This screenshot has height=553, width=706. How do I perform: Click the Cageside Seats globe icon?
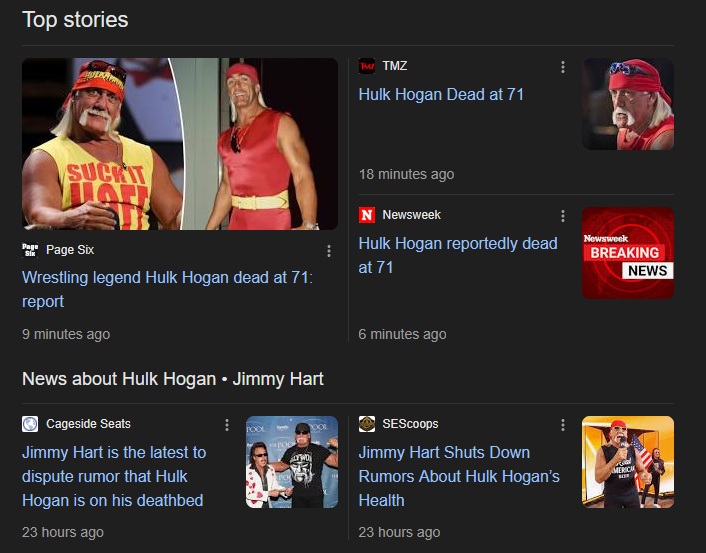pyautogui.click(x=30, y=424)
